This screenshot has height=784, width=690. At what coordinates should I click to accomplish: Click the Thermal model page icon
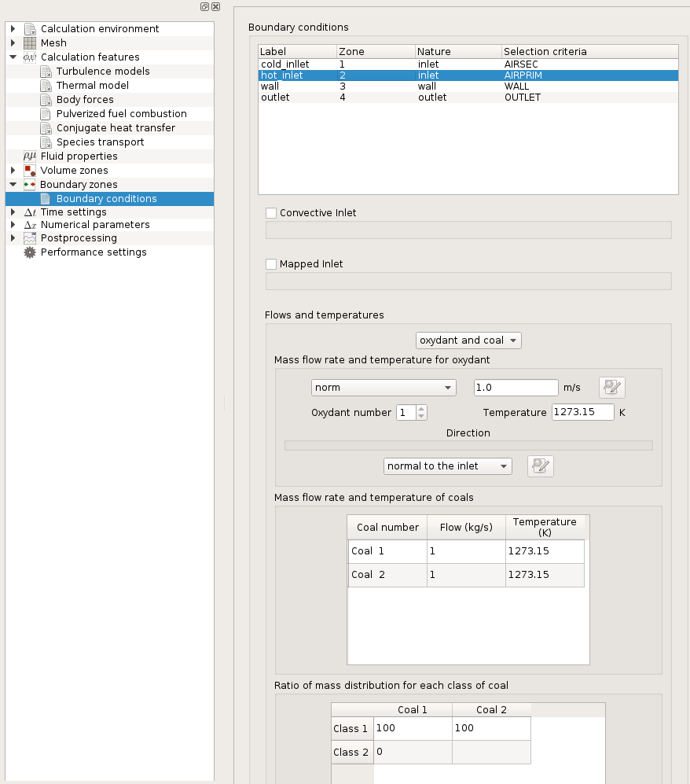[x=46, y=86]
